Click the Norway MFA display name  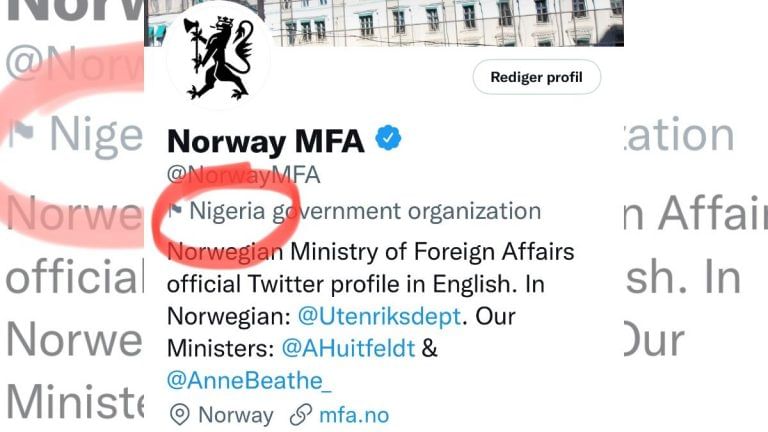pyautogui.click(x=265, y=140)
